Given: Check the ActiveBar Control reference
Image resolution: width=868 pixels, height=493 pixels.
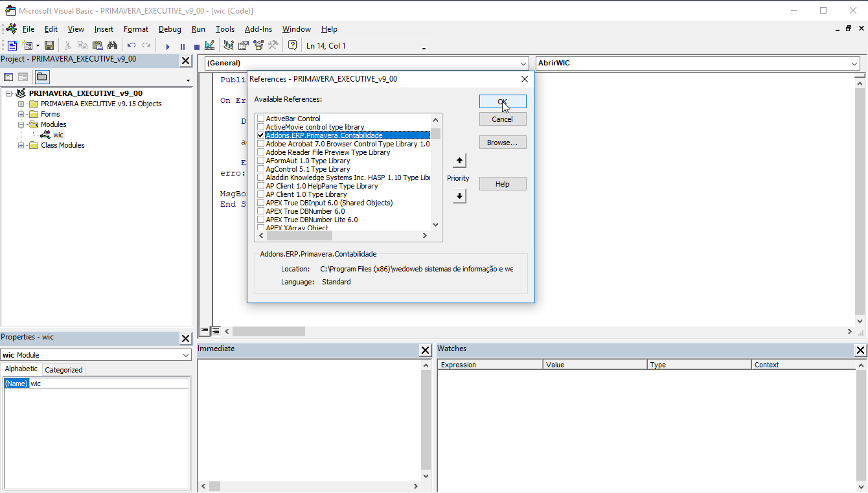Looking at the screenshot, I should [260, 119].
